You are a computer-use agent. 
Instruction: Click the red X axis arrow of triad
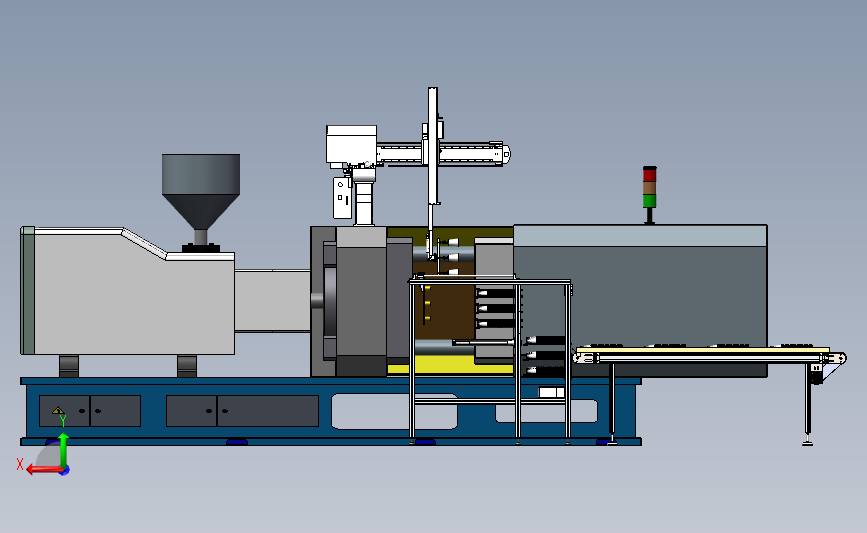point(43,470)
